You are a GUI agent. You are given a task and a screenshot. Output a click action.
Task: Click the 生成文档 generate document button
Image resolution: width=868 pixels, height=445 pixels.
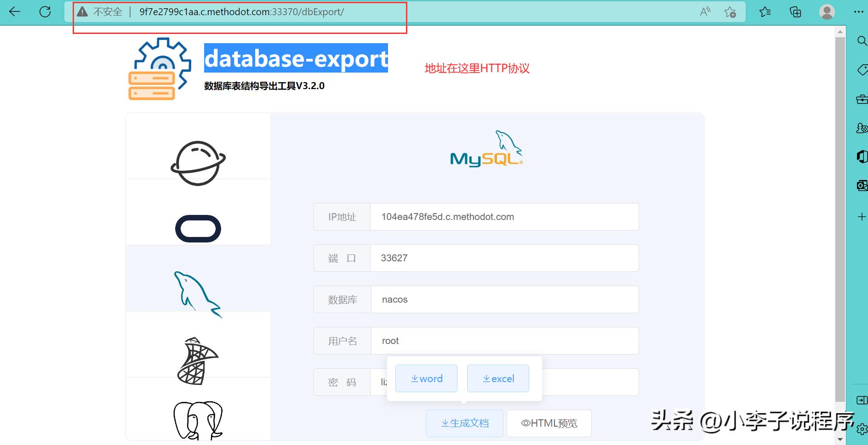pos(465,423)
